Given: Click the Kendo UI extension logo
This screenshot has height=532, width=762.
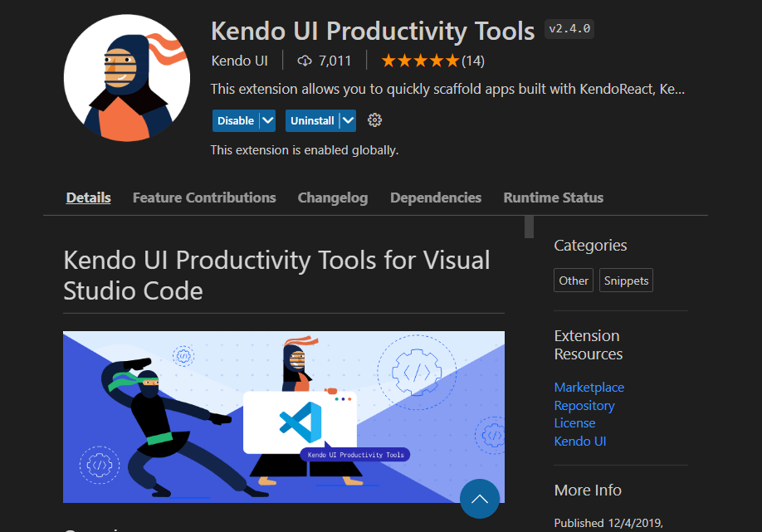Looking at the screenshot, I should 127,78.
